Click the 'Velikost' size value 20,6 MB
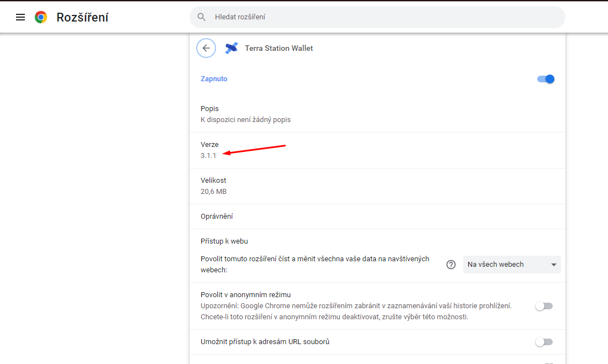608x364 pixels. 213,192
